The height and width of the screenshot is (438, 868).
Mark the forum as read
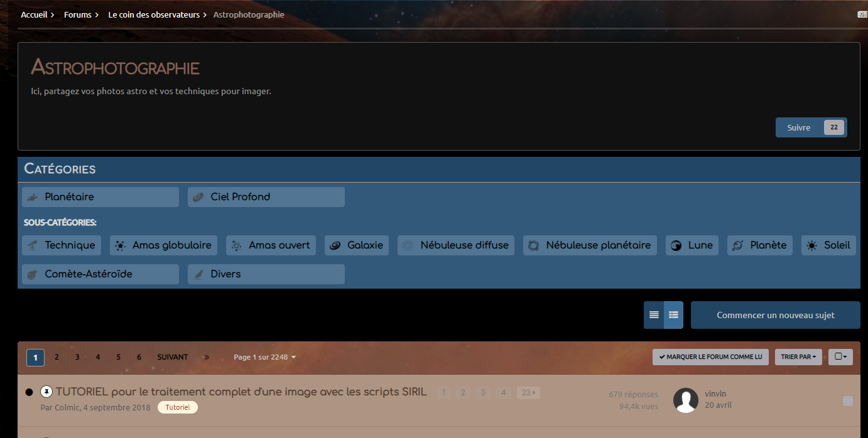(710, 357)
